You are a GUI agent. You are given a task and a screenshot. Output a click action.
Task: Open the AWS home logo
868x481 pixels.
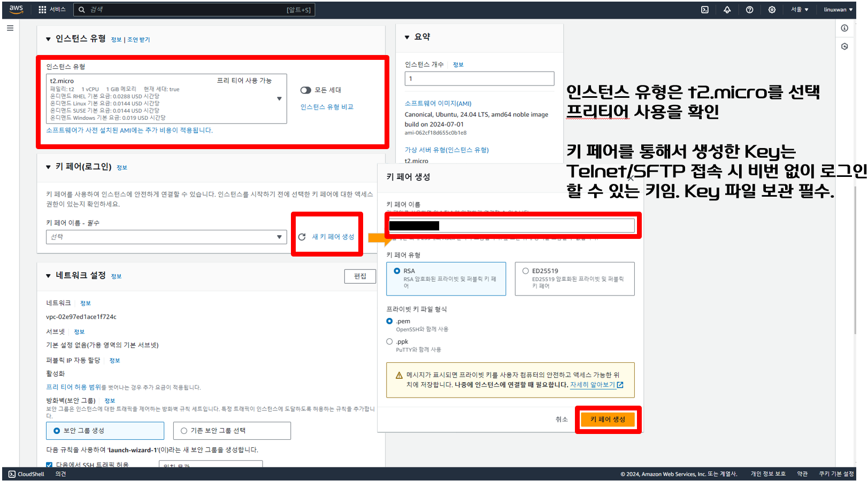pyautogui.click(x=16, y=9)
